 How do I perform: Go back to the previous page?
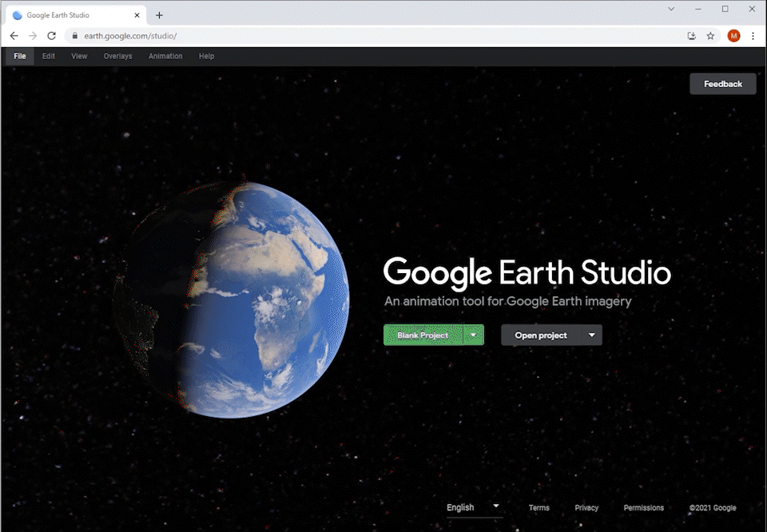coord(14,36)
